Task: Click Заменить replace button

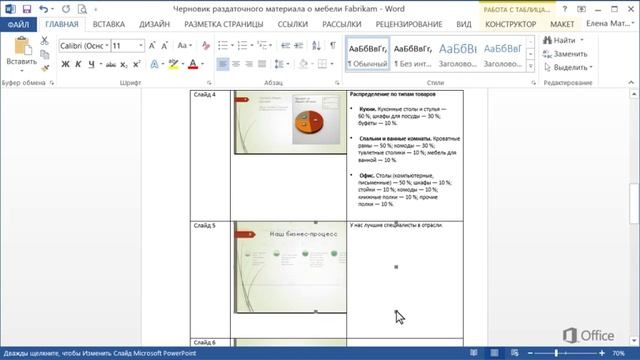Action: 565,54
